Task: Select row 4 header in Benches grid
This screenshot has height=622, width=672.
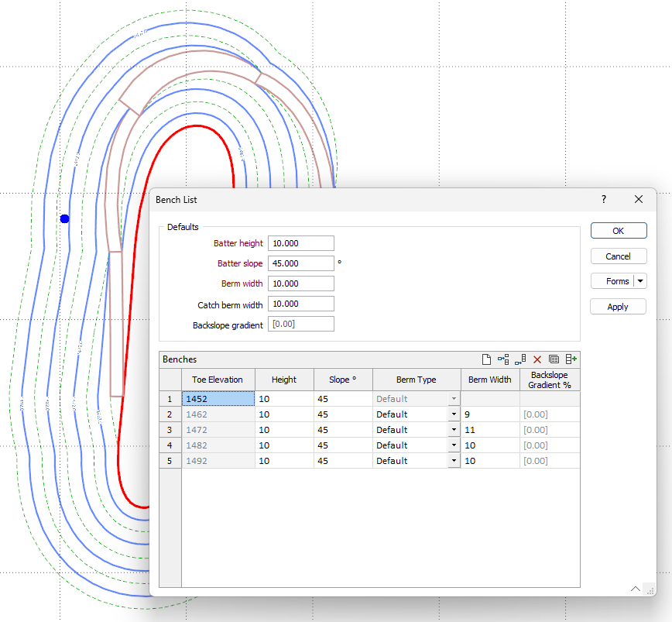Action: coord(170,445)
